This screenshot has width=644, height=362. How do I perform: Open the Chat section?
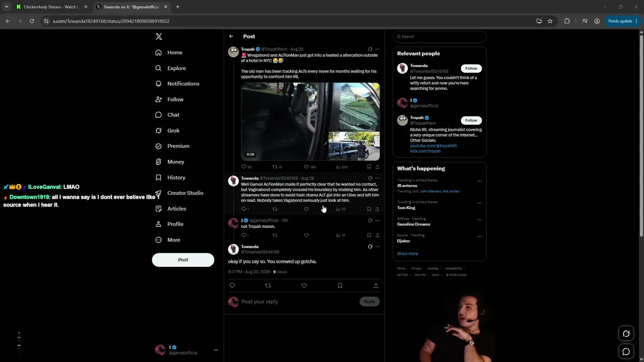coord(168,115)
